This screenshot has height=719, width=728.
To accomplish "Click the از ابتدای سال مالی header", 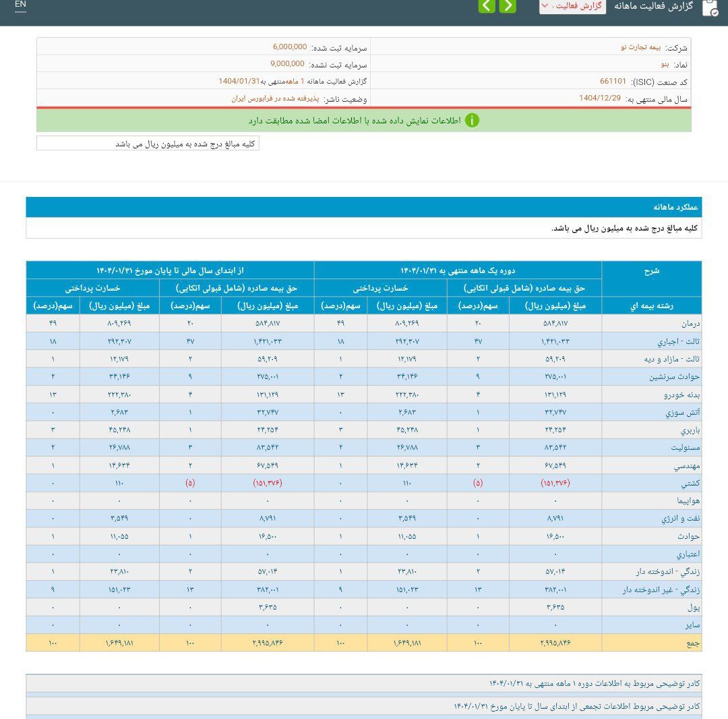I will 170,270.
